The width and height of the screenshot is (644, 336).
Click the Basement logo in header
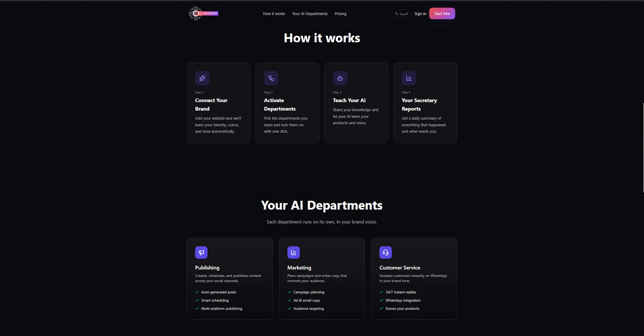(x=203, y=13)
